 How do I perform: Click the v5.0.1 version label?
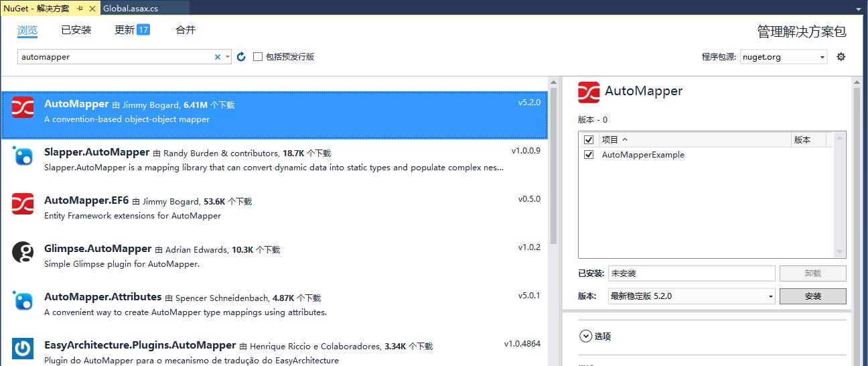click(529, 296)
